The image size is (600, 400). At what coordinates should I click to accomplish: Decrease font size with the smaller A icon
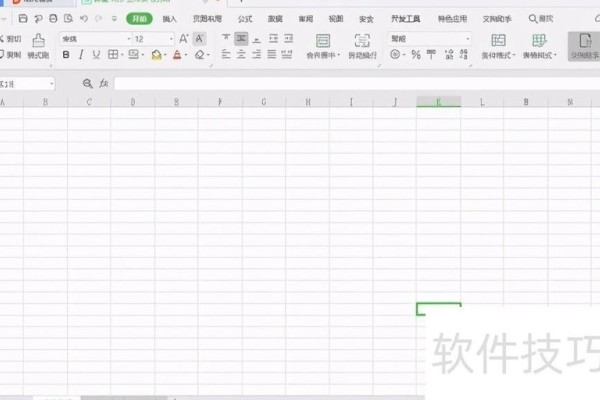pyautogui.click(x=199, y=39)
